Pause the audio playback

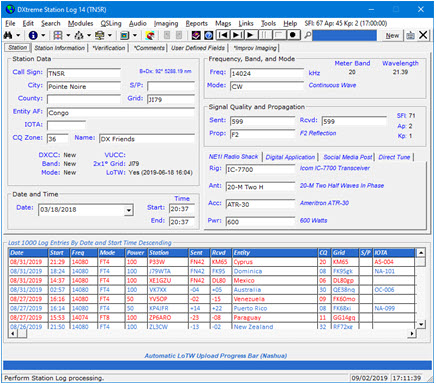[x=265, y=35]
